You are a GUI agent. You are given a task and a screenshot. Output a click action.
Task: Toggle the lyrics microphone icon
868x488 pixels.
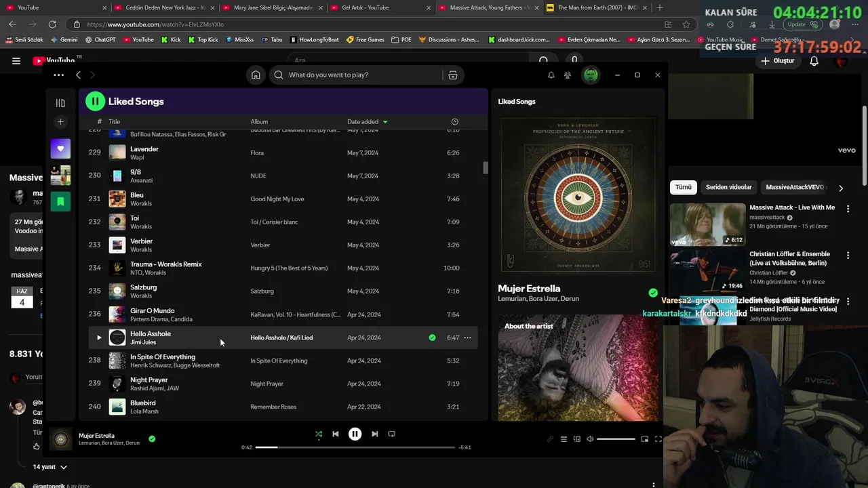[x=550, y=439]
